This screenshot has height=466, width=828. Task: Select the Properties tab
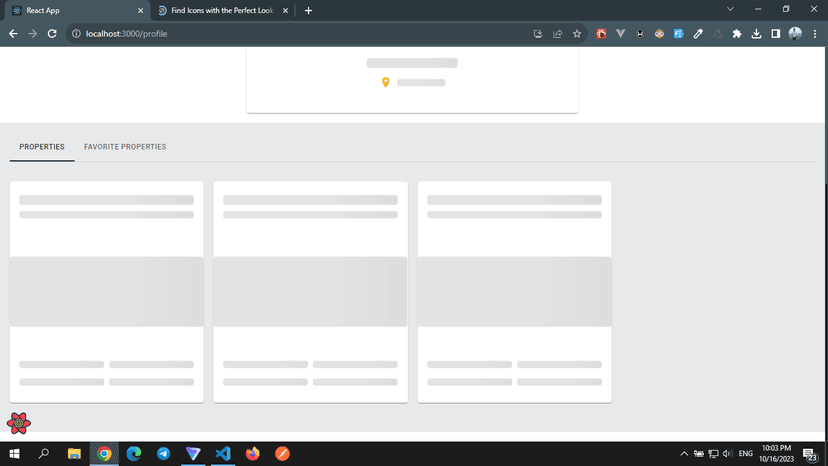pyautogui.click(x=42, y=147)
